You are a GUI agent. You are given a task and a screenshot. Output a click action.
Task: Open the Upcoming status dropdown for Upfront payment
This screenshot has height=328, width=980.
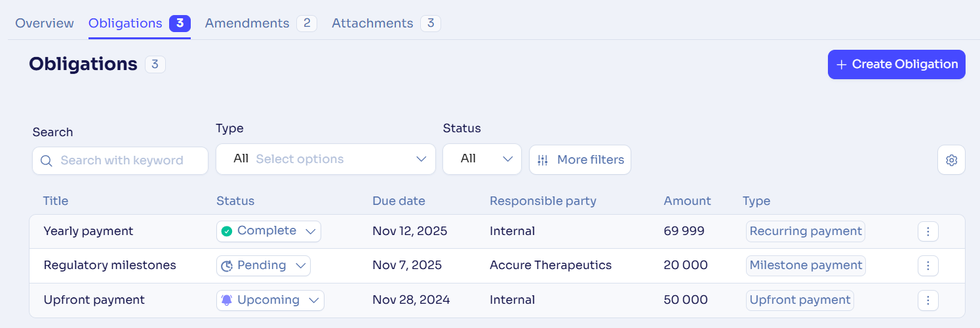270,301
